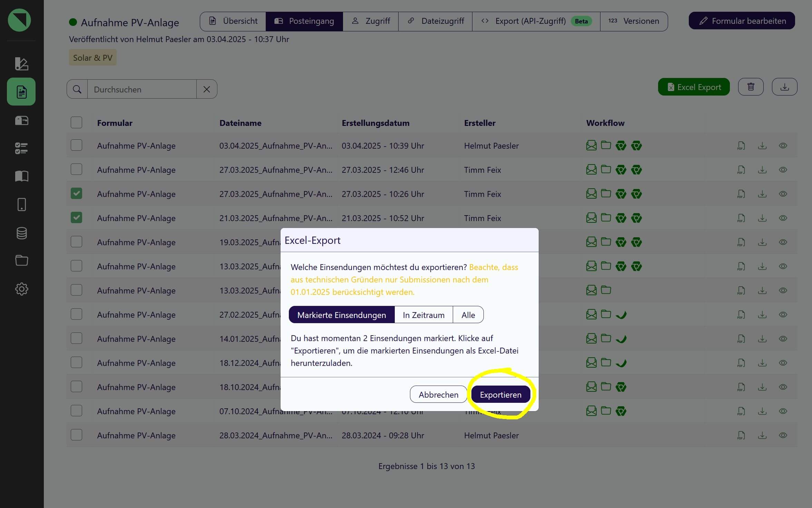View 03.04.2025 submission via eye icon
Image resolution: width=812 pixels, height=508 pixels.
pyautogui.click(x=783, y=146)
